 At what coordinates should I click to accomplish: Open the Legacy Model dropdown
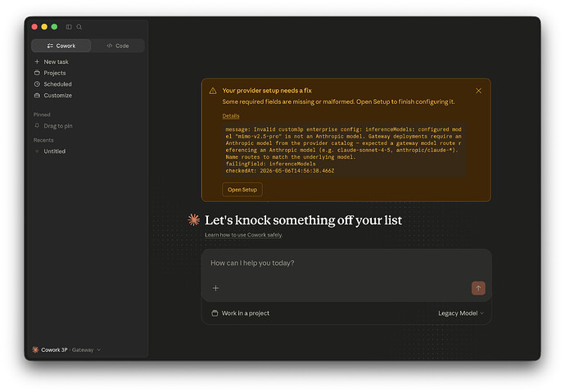pos(461,313)
